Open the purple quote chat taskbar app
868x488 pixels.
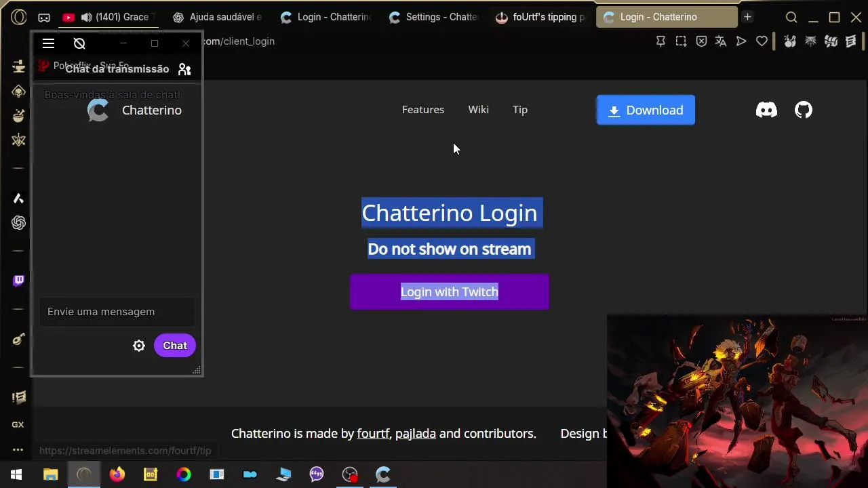pyautogui.click(x=317, y=474)
